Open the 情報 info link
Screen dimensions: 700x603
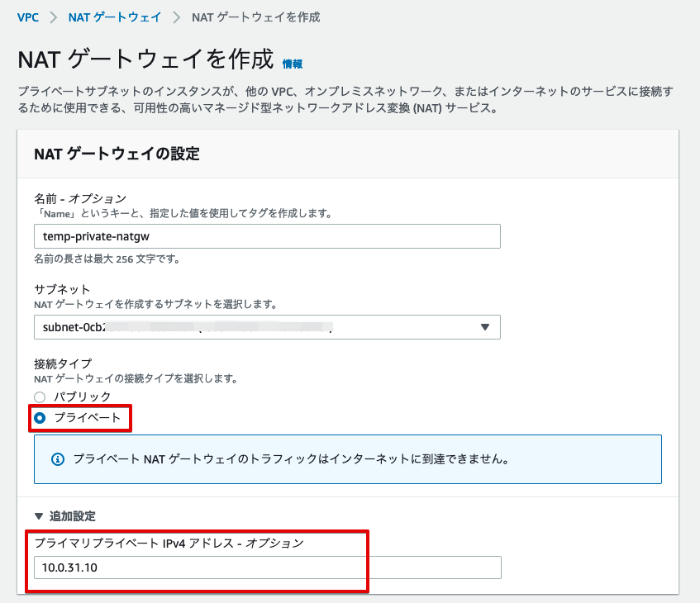[x=293, y=64]
